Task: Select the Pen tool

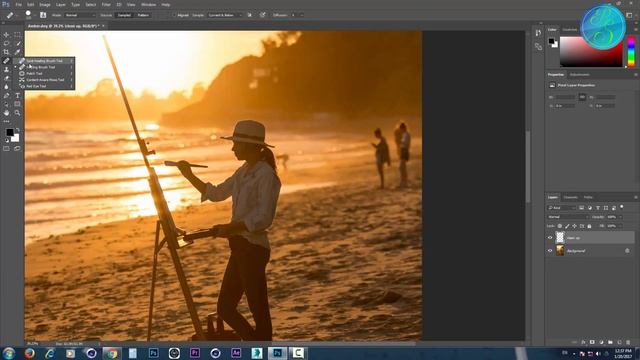Action: click(6, 96)
